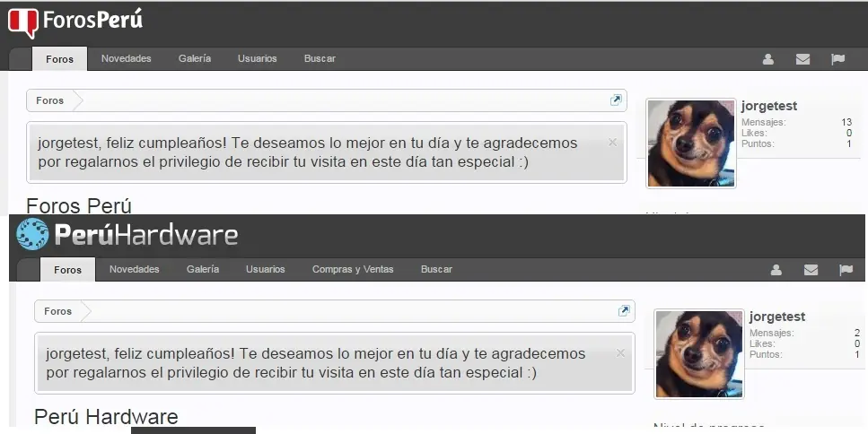Click Likes label on PerúHardware sidebar
The height and width of the screenshot is (434, 868).
point(762,343)
